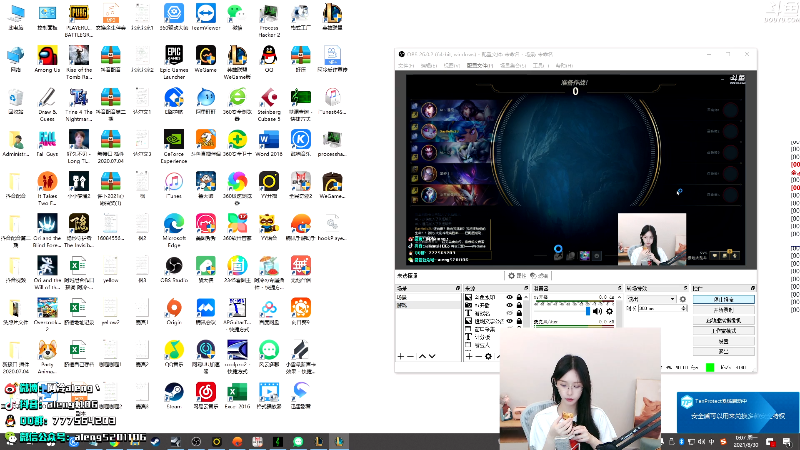The width and height of the screenshot is (800, 450).
Task: Open the PUBG Battlegrounds desktop shortcut
Action: coord(79,20)
